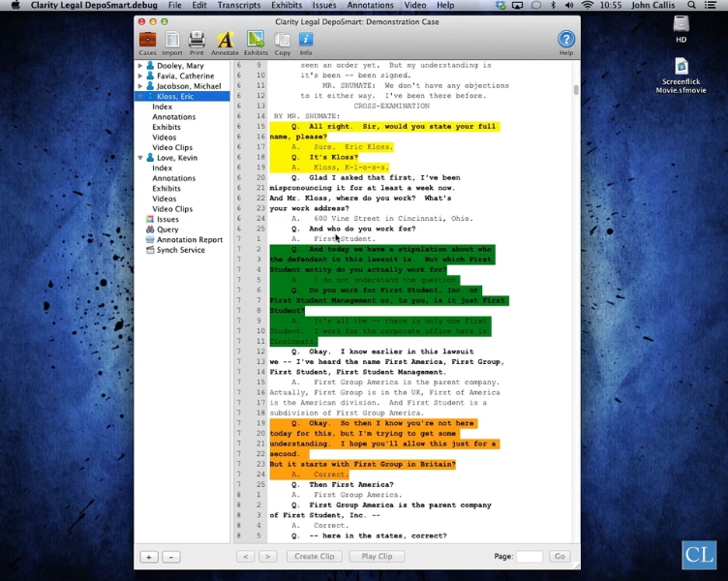Open the File menu
This screenshot has height=581, width=728.
pyautogui.click(x=174, y=5)
